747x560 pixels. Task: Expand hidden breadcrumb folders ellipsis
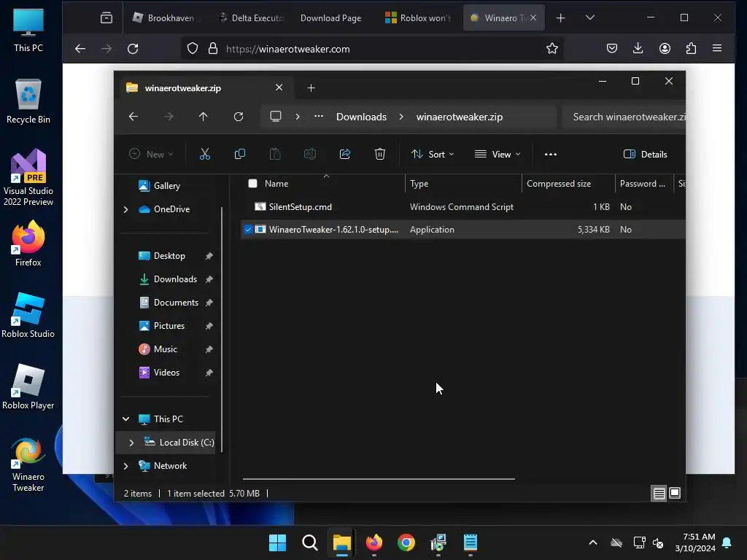pyautogui.click(x=319, y=117)
